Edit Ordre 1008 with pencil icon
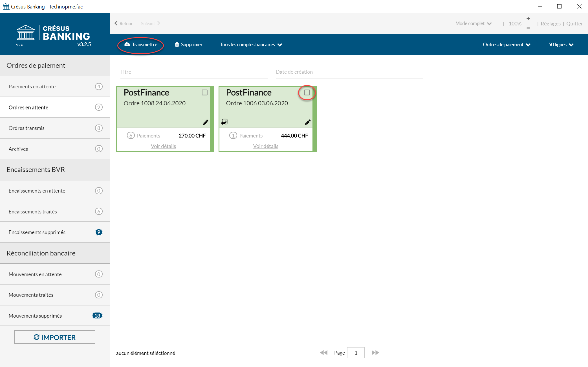This screenshot has width=588, height=367. point(205,122)
